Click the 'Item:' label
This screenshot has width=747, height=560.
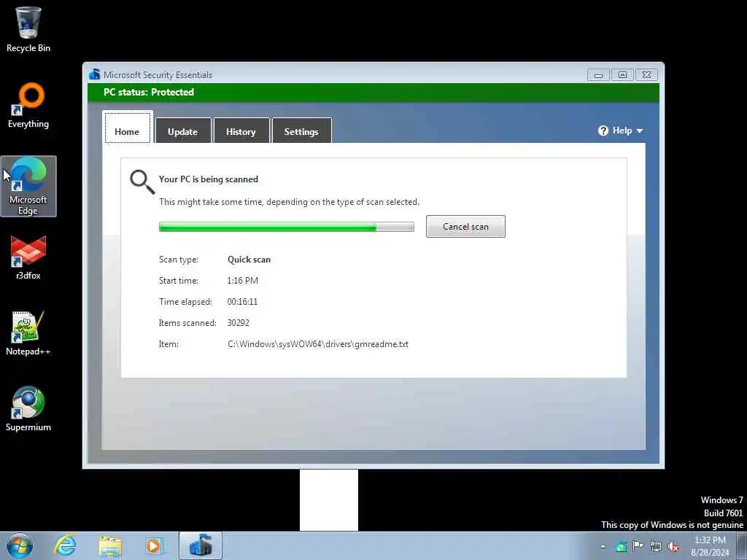pos(169,344)
